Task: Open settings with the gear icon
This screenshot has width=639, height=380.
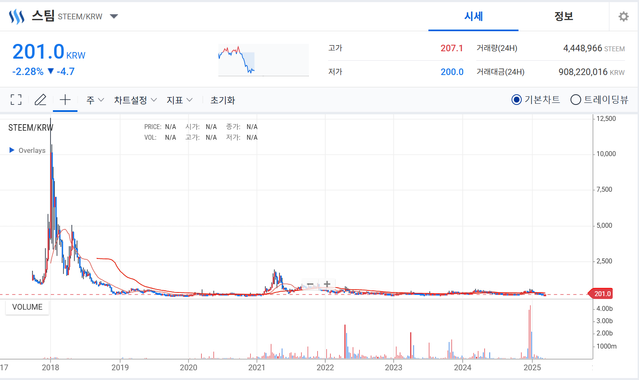Action: pyautogui.click(x=624, y=17)
